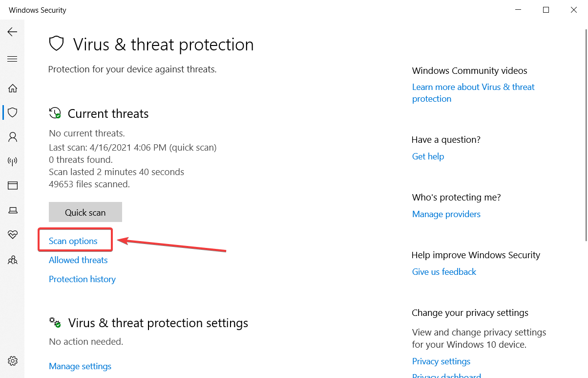Start a Quick scan
Image resolution: width=588 pixels, height=378 pixels.
pyautogui.click(x=85, y=212)
